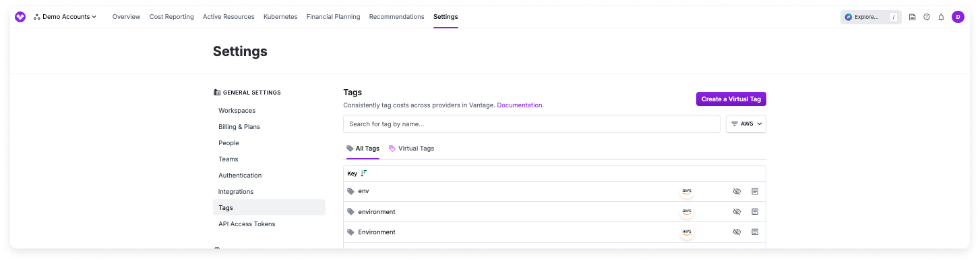Open the notifications bell

941,17
